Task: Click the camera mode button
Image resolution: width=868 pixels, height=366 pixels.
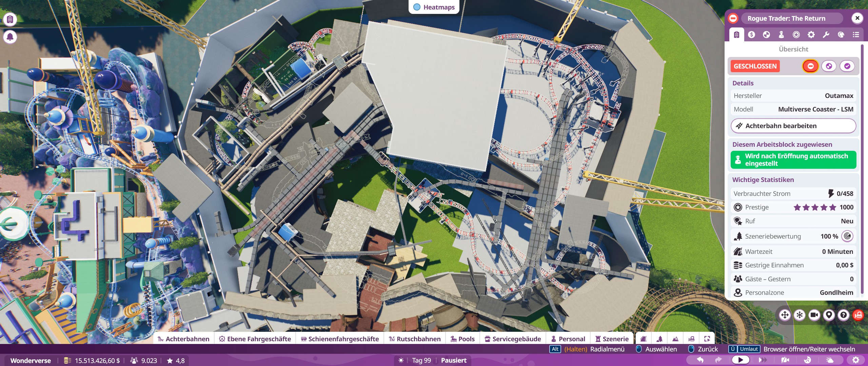Action: pos(814,315)
